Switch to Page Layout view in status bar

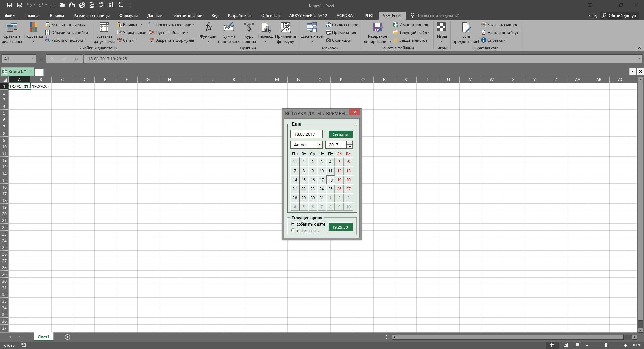pos(565,345)
